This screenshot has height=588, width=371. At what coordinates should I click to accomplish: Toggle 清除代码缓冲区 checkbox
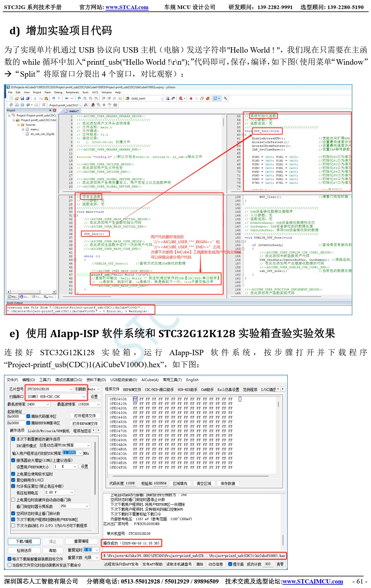(x=28, y=416)
